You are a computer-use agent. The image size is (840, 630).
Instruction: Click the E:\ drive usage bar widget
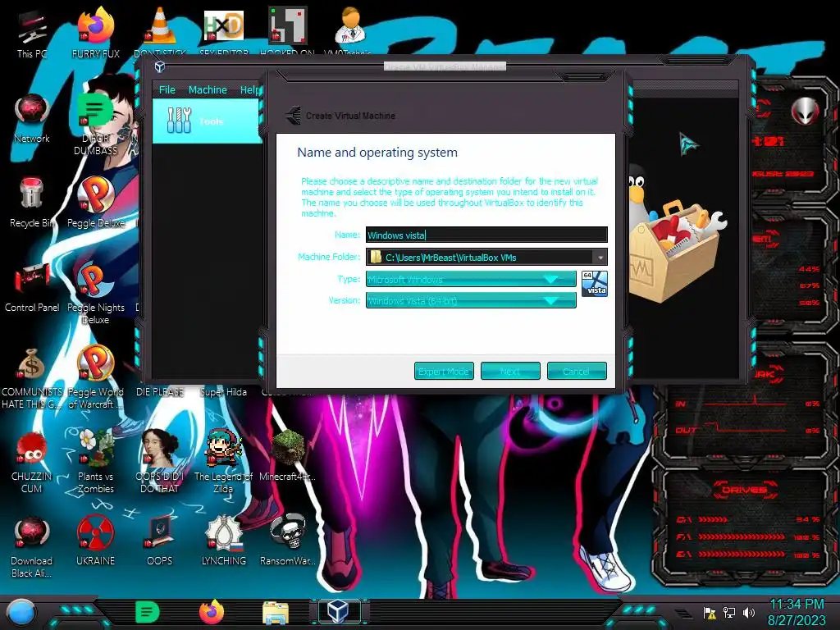[x=747, y=555]
